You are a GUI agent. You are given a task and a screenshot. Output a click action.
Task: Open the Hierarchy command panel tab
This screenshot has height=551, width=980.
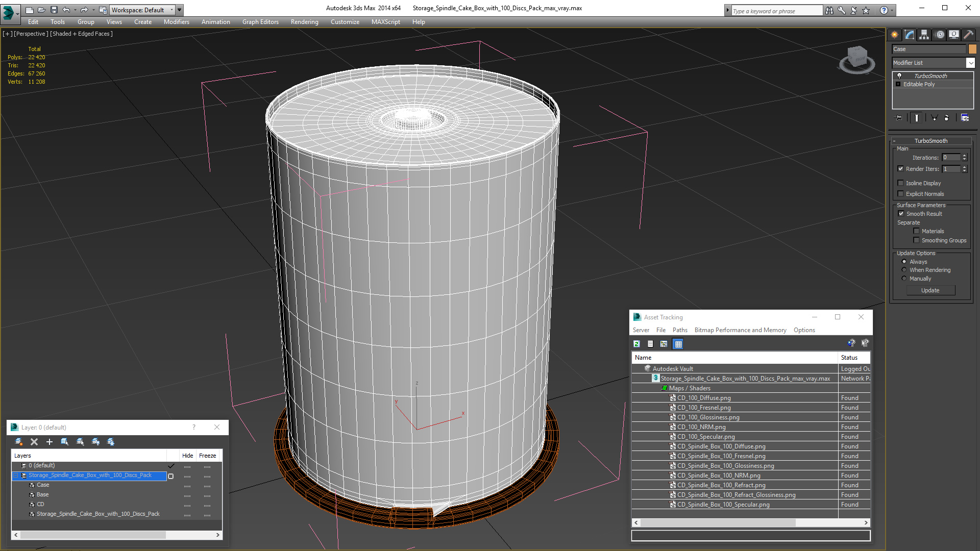point(924,35)
